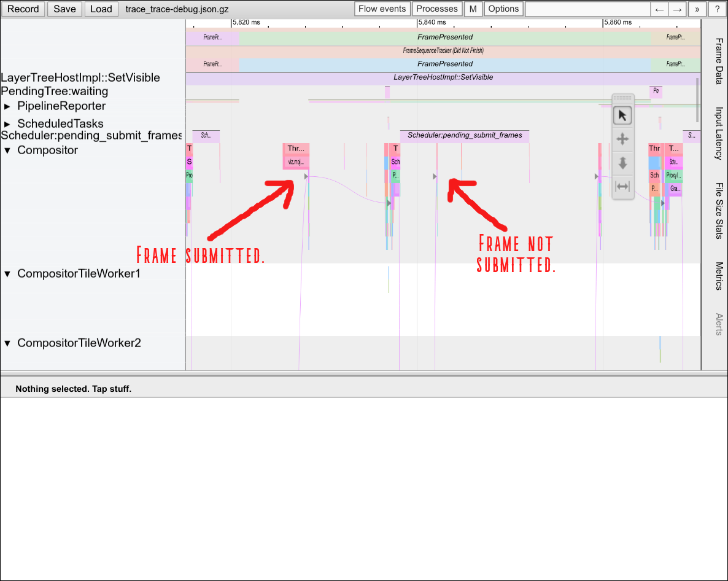728x581 pixels.
Task: Collapse the Compositor track
Action: [x=7, y=150]
